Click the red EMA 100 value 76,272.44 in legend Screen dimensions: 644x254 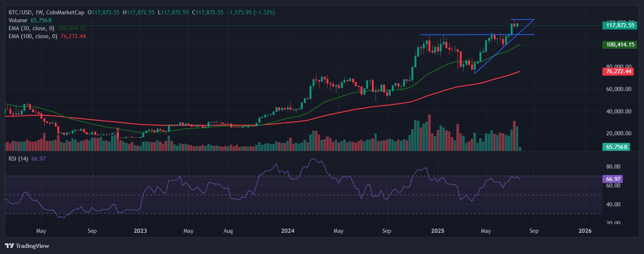[x=73, y=36]
